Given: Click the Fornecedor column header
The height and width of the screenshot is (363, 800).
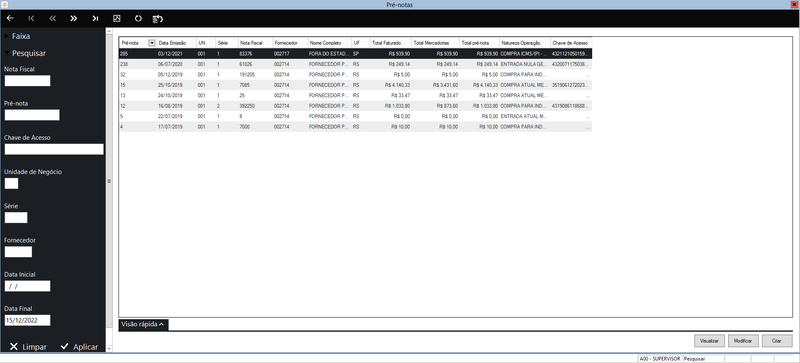Looking at the screenshot, I should tap(290, 43).
